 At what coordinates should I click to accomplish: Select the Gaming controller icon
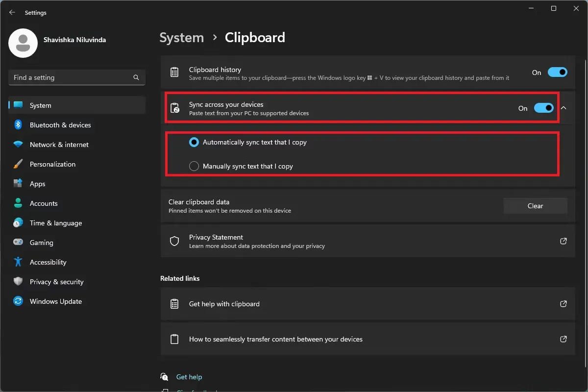point(18,243)
